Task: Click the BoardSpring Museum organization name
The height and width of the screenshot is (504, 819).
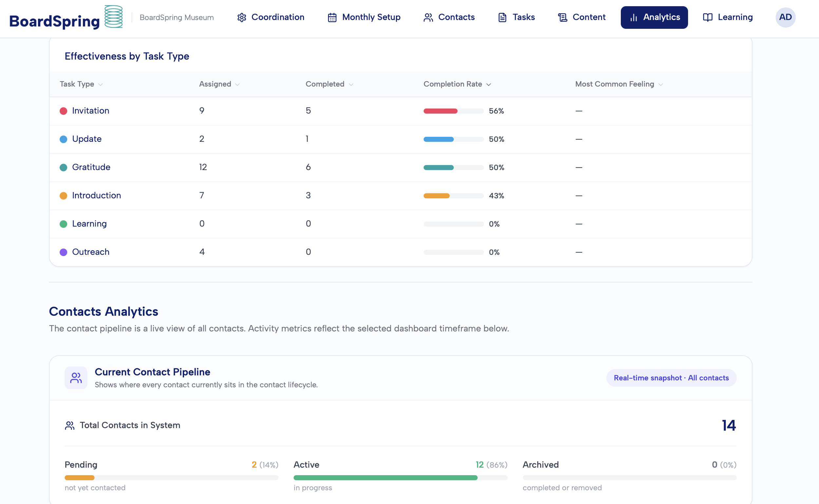Action: pyautogui.click(x=177, y=17)
